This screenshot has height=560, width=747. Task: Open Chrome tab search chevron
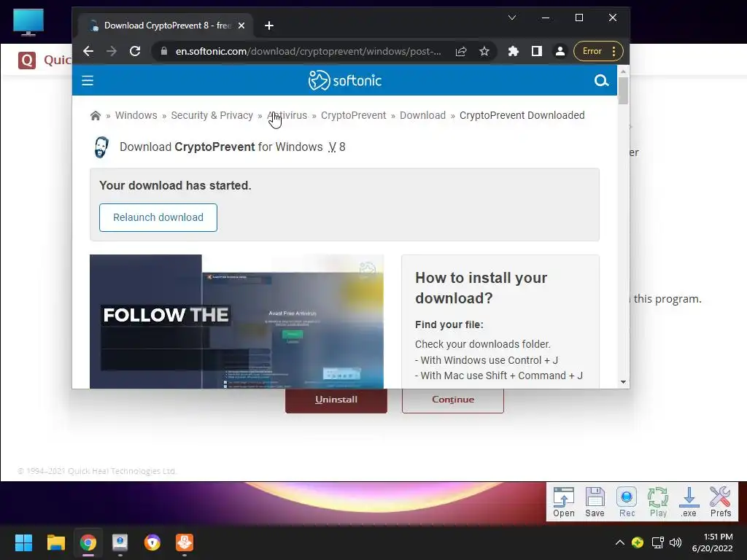click(x=512, y=17)
